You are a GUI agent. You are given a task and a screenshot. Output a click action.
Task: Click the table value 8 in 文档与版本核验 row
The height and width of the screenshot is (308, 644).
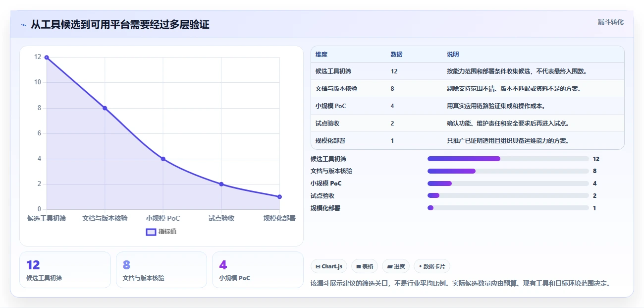tap(392, 89)
